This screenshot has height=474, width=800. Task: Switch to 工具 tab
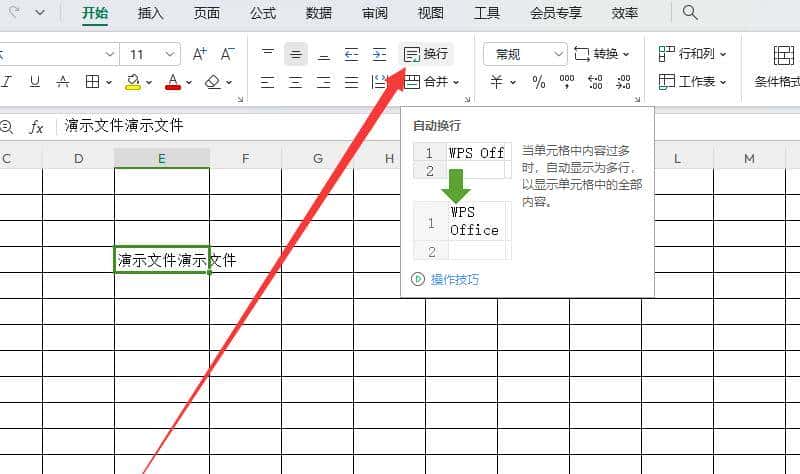(x=486, y=13)
